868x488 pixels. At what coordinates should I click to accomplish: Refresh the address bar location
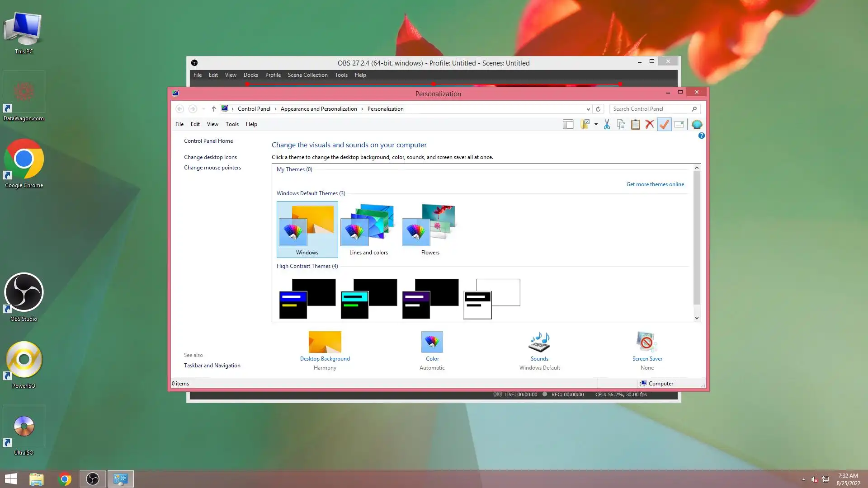click(598, 109)
